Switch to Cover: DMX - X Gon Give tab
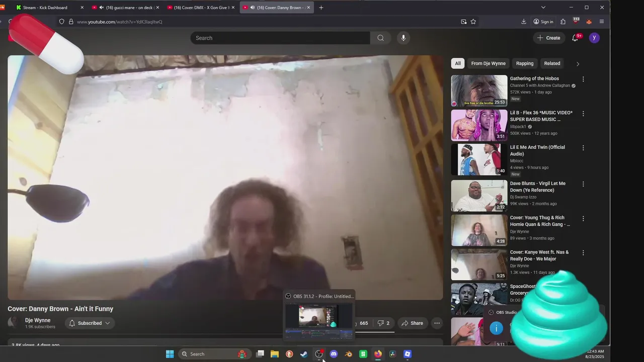This screenshot has height=362, width=644. pyautogui.click(x=201, y=8)
